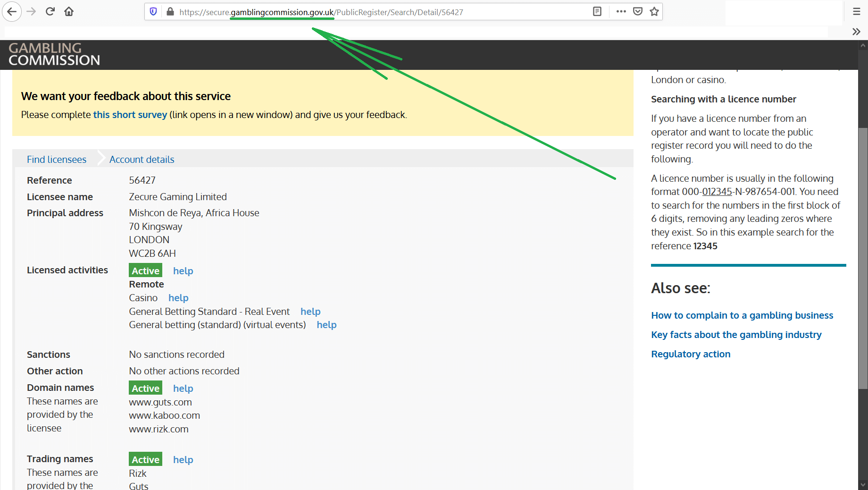Open page actions three-dot menu
868x490 pixels.
621,12
